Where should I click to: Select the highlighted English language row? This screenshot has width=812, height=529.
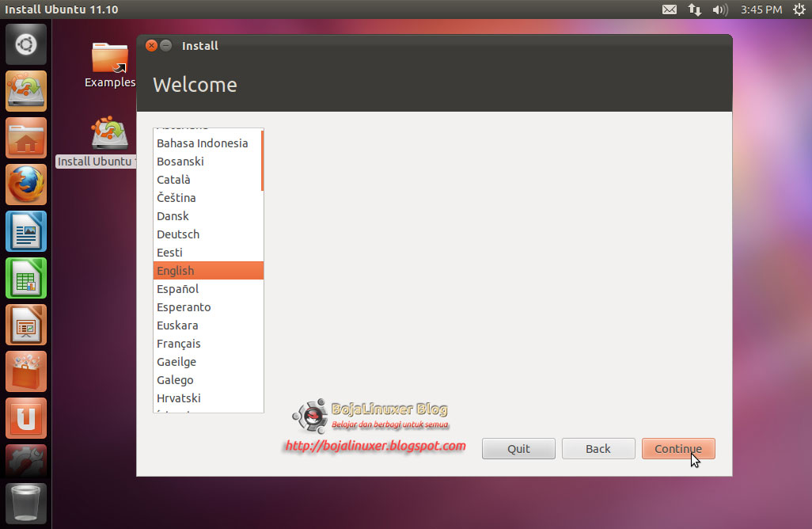[x=209, y=271]
